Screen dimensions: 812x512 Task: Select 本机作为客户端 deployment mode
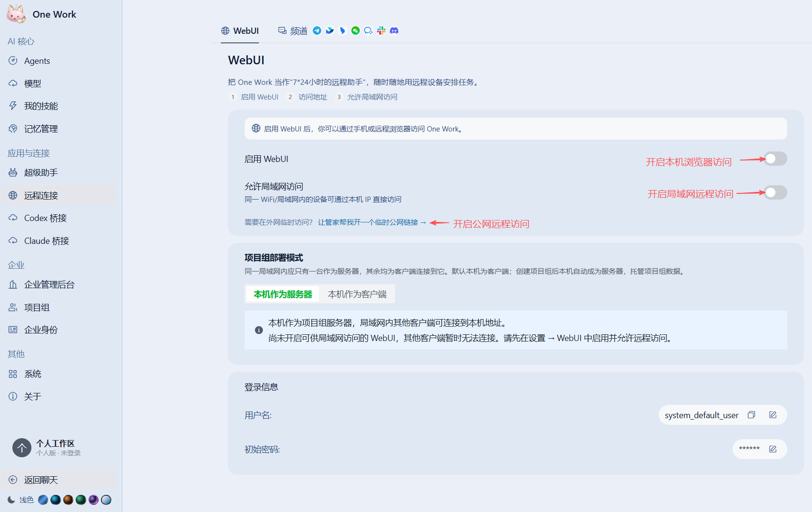pyautogui.click(x=357, y=294)
